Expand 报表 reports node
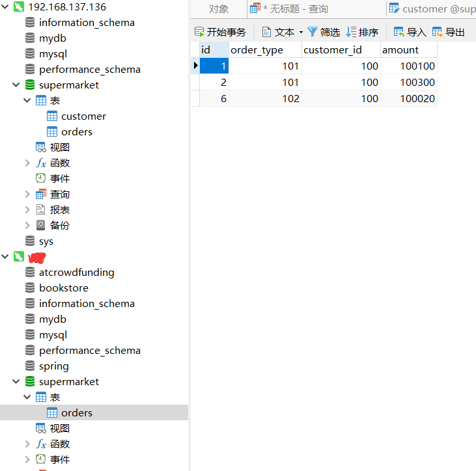The image size is (476, 471). tap(27, 210)
